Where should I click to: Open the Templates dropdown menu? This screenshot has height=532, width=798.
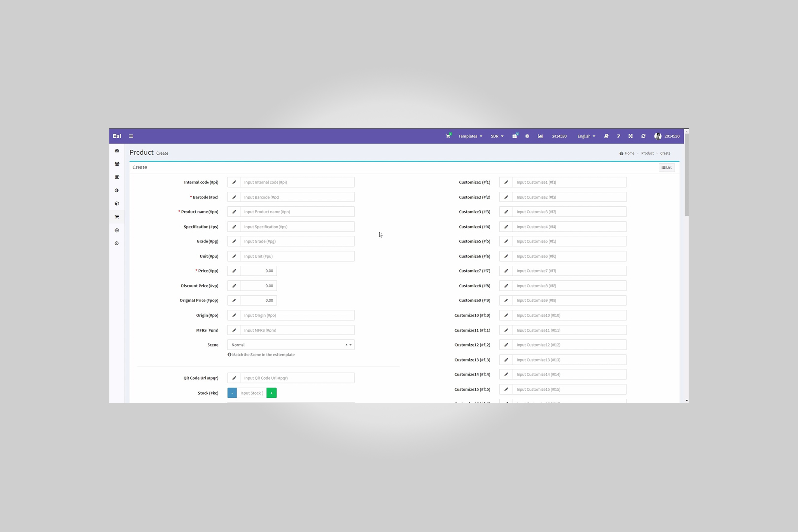click(470, 136)
